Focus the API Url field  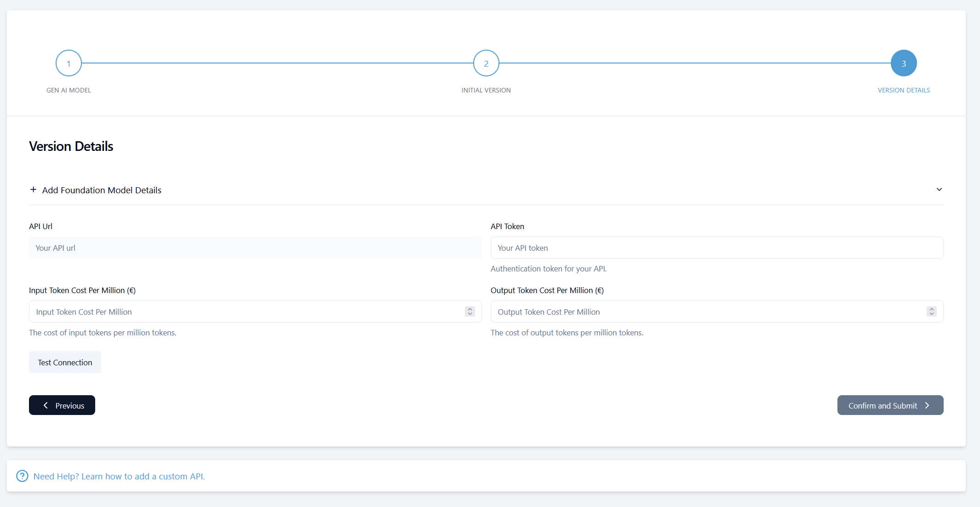(x=255, y=248)
